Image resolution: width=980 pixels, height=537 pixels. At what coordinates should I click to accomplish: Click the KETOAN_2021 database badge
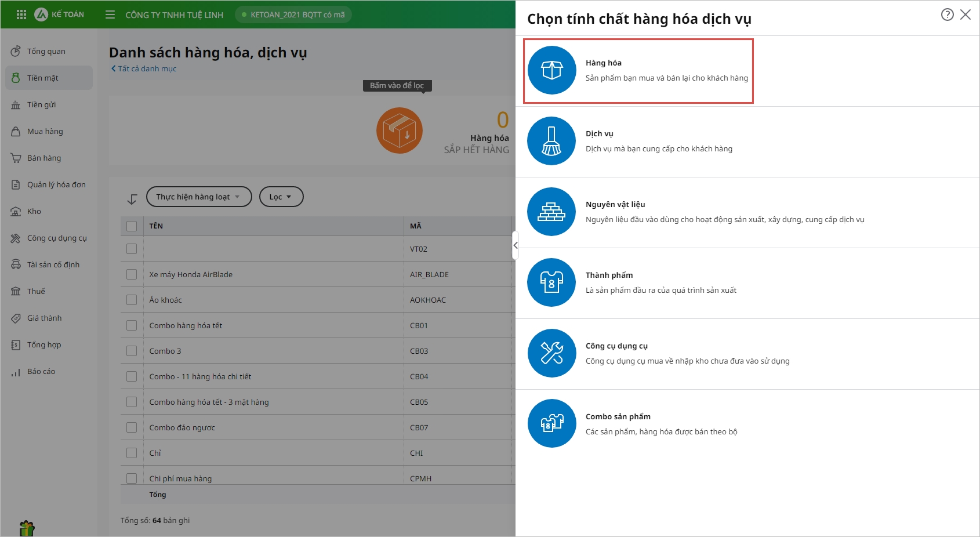293,14
